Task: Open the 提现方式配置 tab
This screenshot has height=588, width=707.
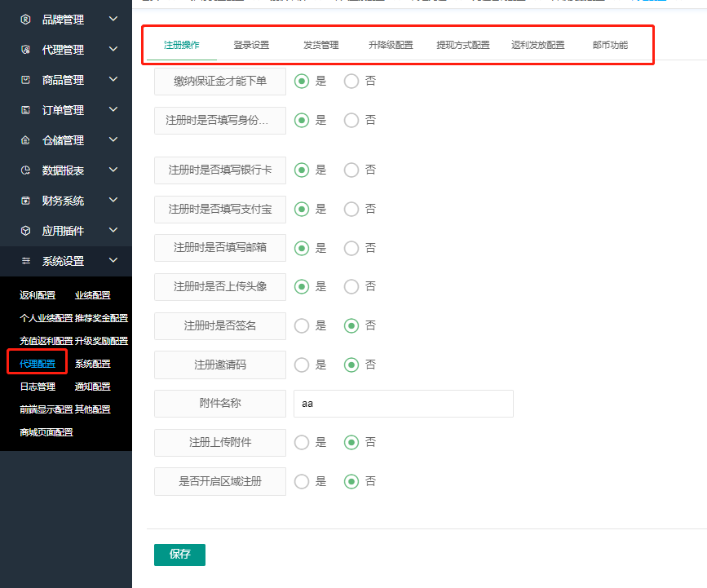Action: pos(462,46)
